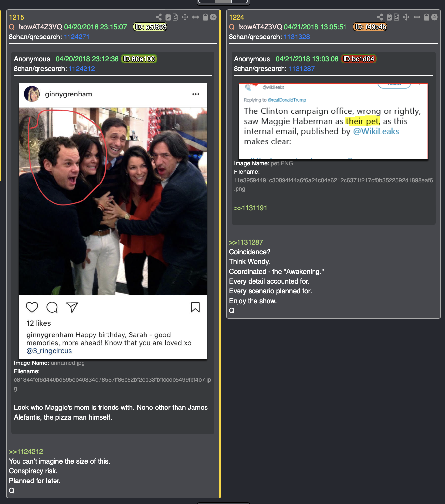Click the share icon on post 1224
The width and height of the screenshot is (445, 504).
pyautogui.click(x=380, y=17)
